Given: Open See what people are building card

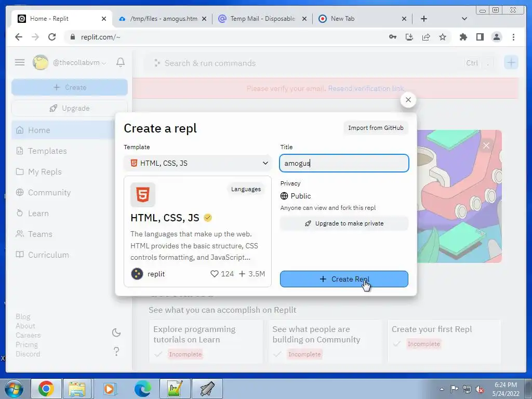Looking at the screenshot, I should [x=325, y=341].
